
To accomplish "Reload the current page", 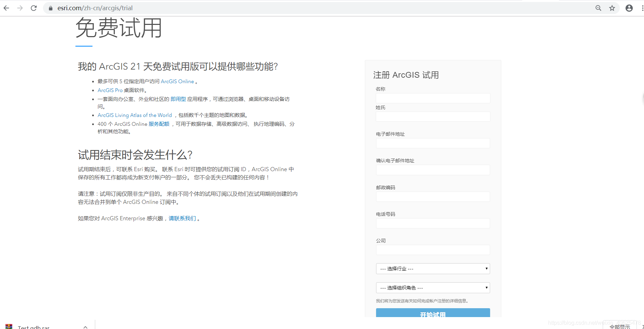I will point(33,8).
